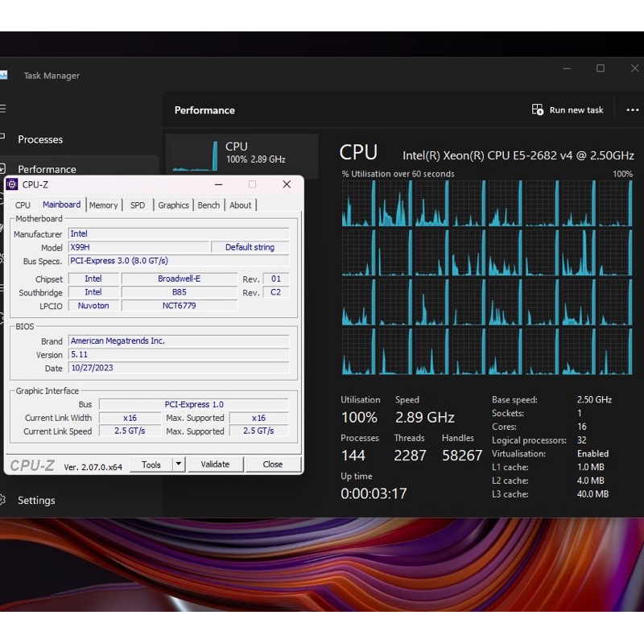This screenshot has height=644, width=644.
Task: Click the Intel Xeon E5-2682 v4 CPU name
Action: pos(518,155)
